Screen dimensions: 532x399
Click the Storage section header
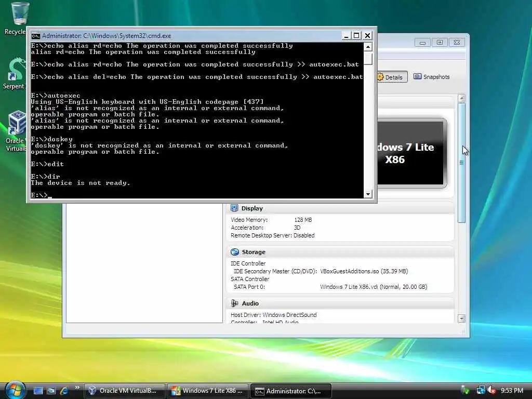tap(340, 252)
